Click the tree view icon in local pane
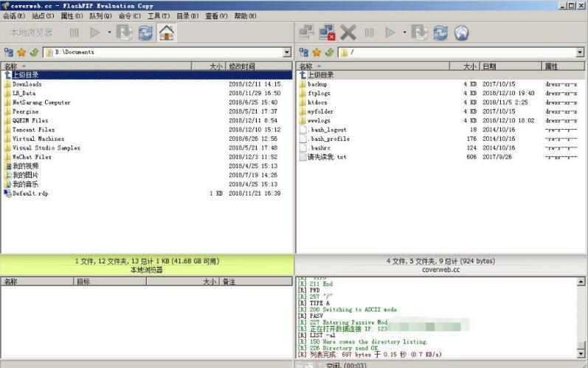This screenshot has width=588, height=368. (8, 52)
